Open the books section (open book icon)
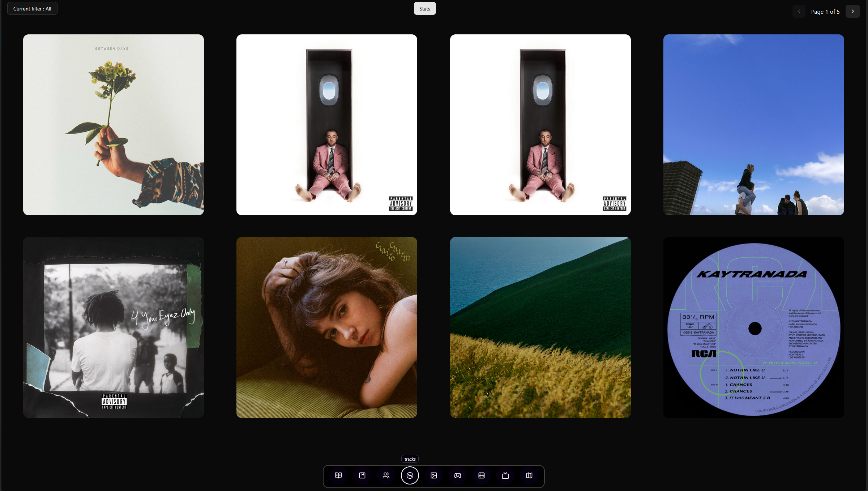Viewport: 868px width, 491px height. pos(338,475)
